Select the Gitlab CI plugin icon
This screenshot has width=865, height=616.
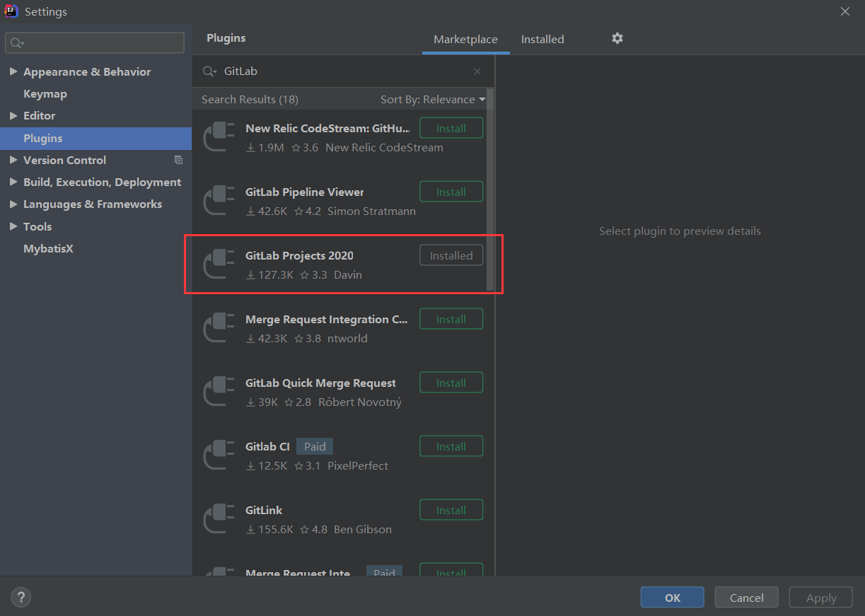[219, 455]
